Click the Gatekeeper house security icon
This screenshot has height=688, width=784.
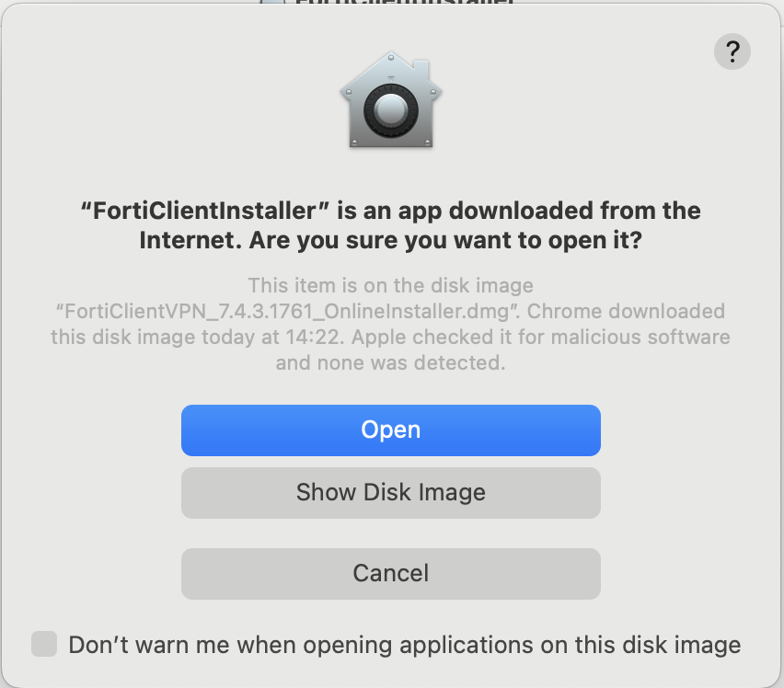point(391,99)
